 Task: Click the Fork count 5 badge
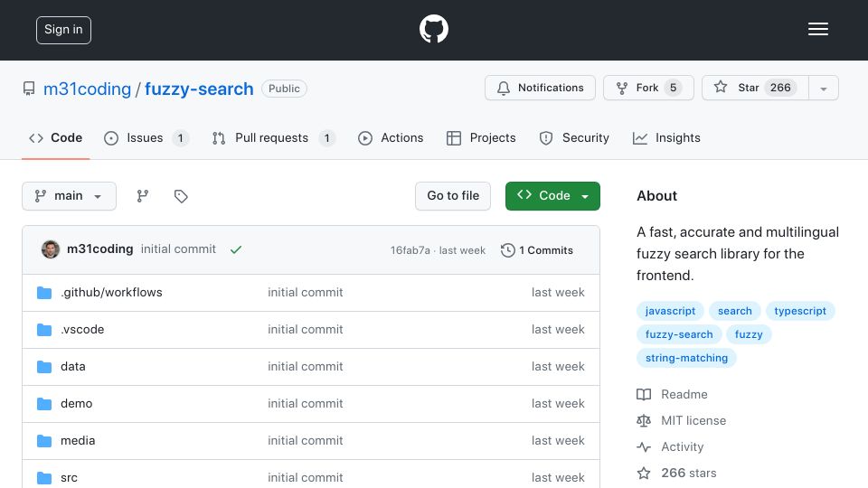tap(673, 88)
